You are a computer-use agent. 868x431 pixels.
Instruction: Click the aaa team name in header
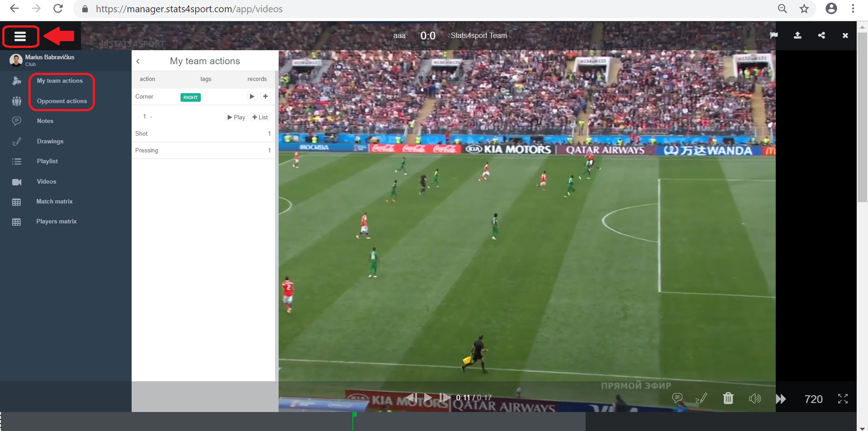(x=399, y=36)
